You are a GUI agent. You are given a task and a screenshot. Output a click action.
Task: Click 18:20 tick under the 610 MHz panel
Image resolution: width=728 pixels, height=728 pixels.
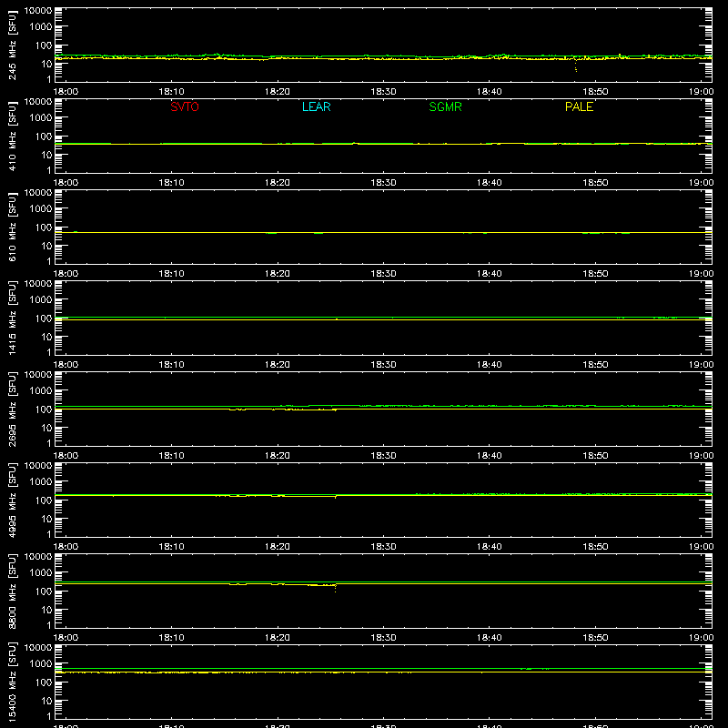[x=278, y=274]
